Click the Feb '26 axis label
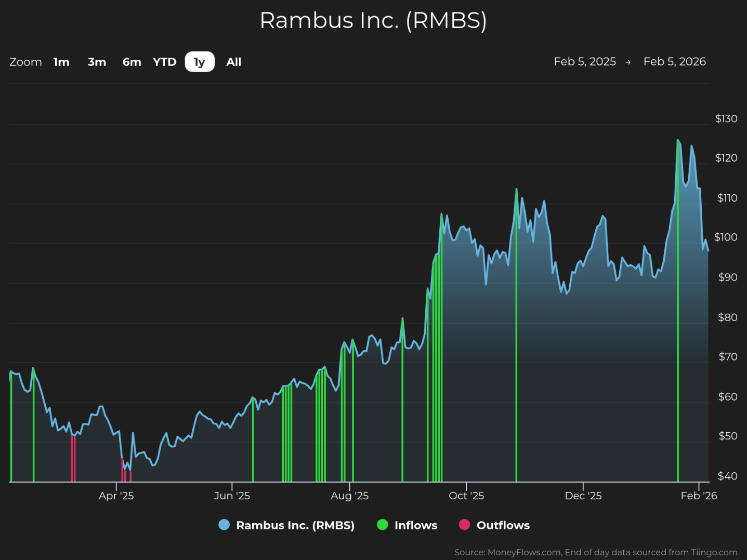 coord(699,496)
